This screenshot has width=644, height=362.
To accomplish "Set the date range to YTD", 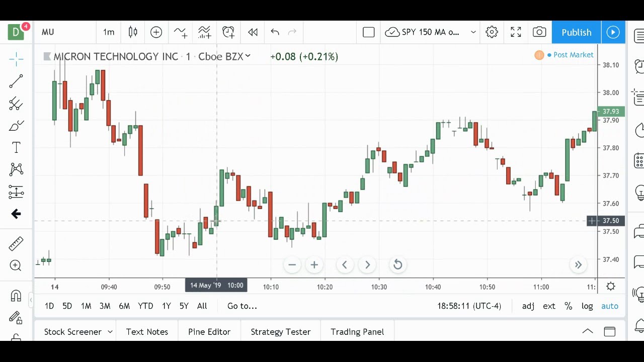I will (x=145, y=306).
